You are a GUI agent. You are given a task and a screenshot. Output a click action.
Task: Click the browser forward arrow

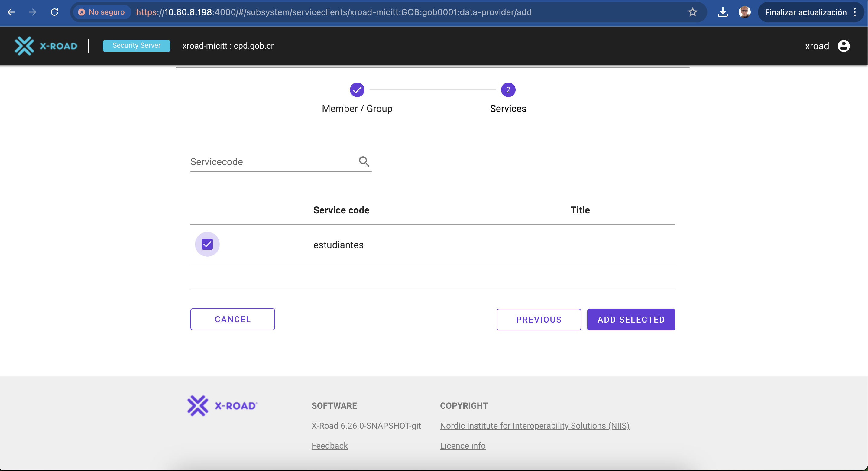32,12
